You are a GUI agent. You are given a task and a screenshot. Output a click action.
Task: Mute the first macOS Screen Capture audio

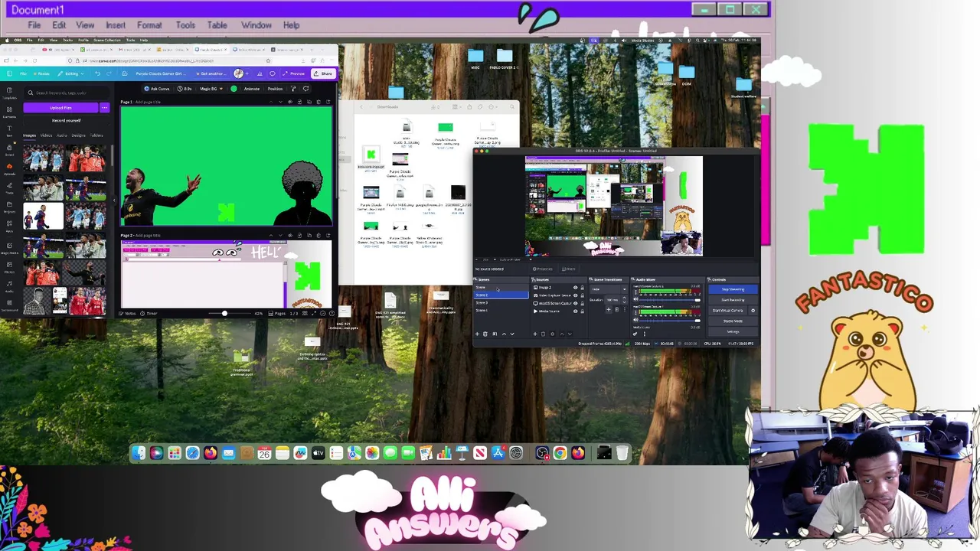pyautogui.click(x=635, y=299)
